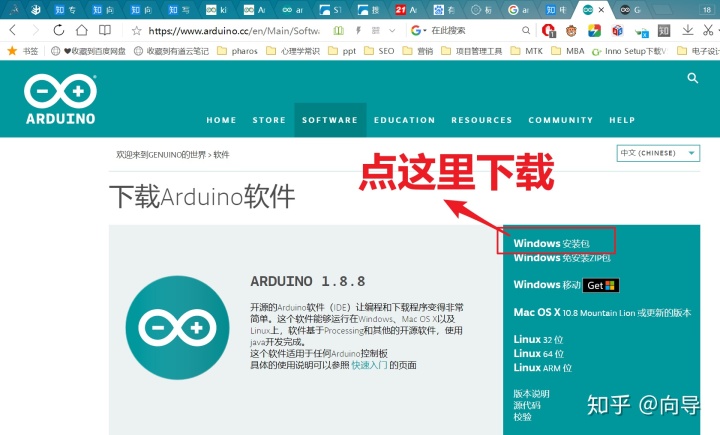The image size is (720, 435).
Task: Open the 营销 bookmark folder
Action: click(417, 51)
